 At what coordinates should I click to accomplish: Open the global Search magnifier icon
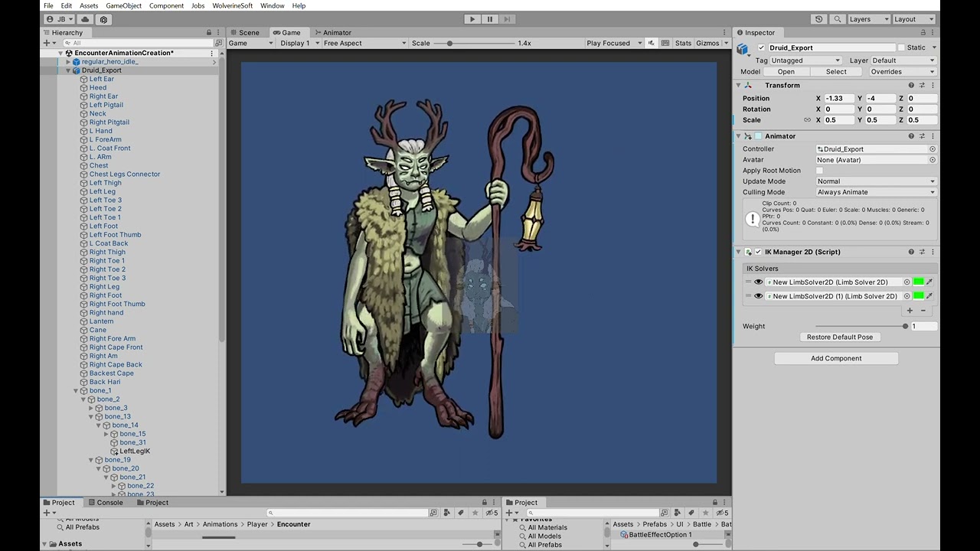pyautogui.click(x=837, y=19)
